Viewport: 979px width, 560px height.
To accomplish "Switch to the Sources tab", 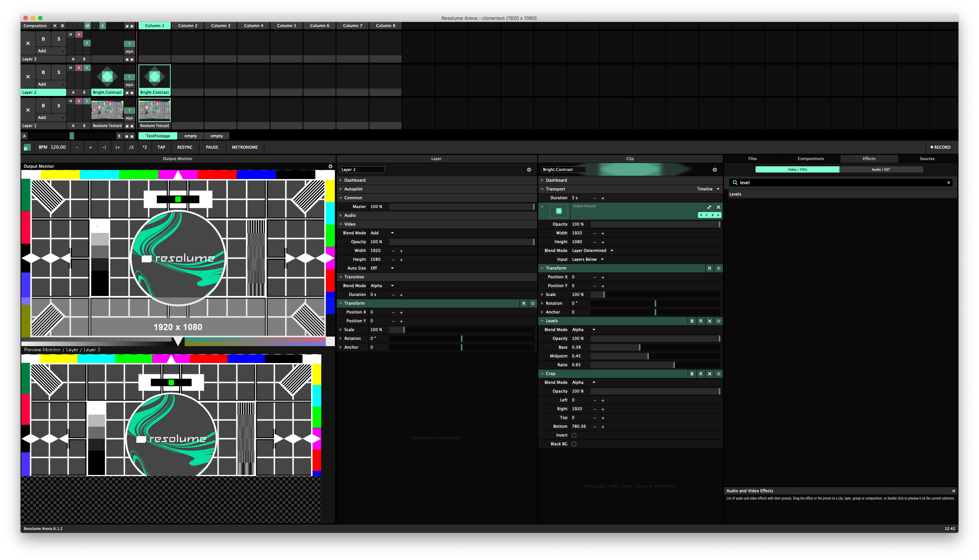I will (x=927, y=159).
